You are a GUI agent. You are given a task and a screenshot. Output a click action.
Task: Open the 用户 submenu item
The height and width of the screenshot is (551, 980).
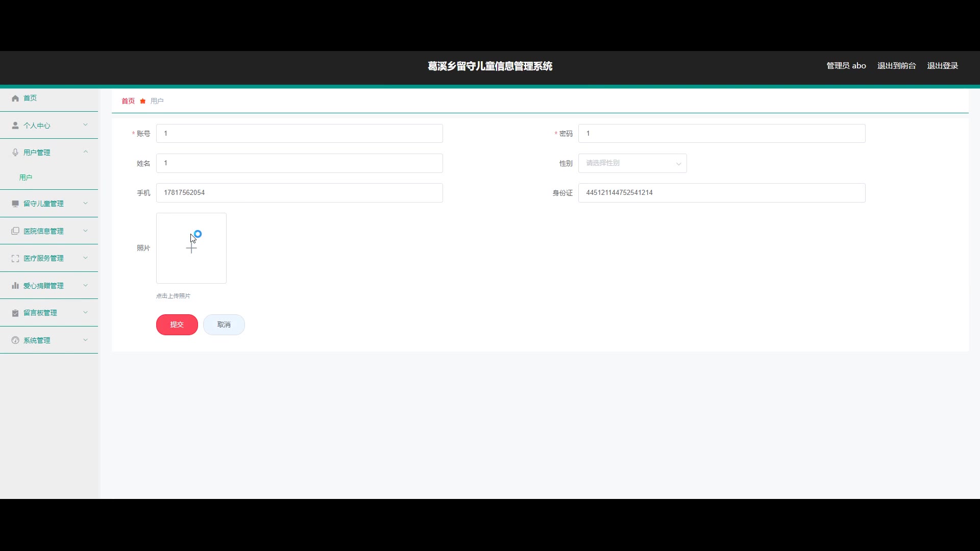tap(49, 178)
